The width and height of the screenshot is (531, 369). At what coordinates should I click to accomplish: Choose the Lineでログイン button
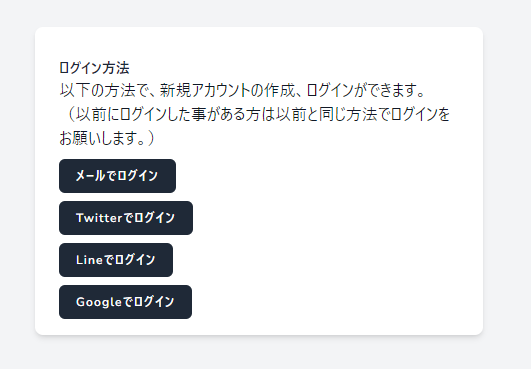click(x=116, y=260)
